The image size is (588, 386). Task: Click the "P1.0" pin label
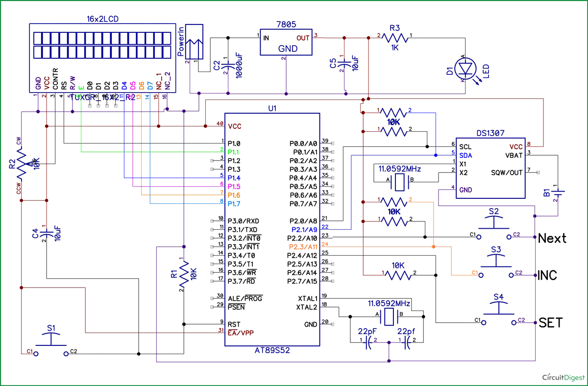click(234, 144)
